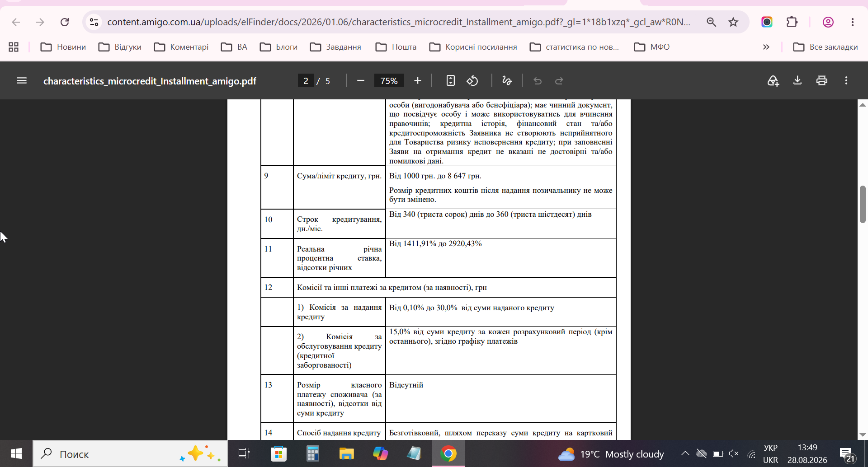Viewport: 868px width, 467px height.
Task: Save PDF to Google Drive icon
Action: click(x=773, y=81)
